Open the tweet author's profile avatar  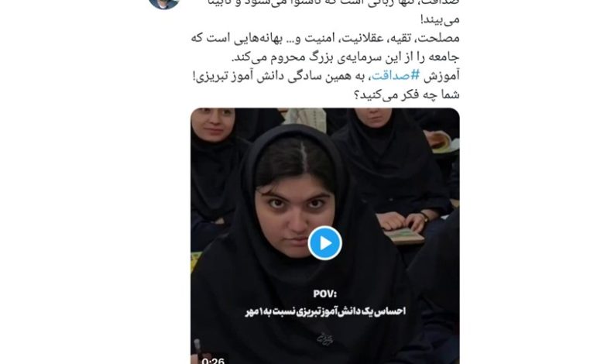(x=164, y=3)
